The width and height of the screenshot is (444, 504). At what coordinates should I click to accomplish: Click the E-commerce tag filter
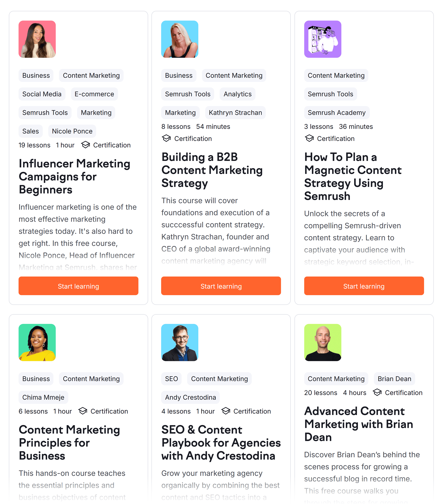[x=94, y=94]
